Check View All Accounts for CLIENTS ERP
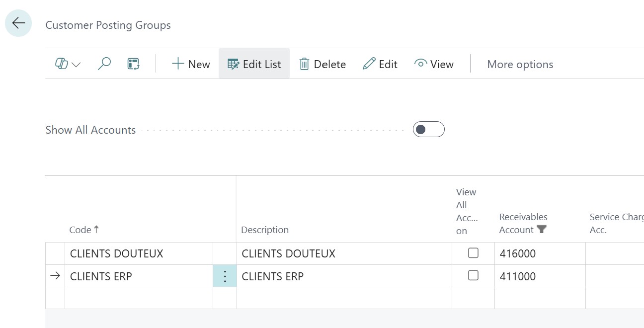 473,276
